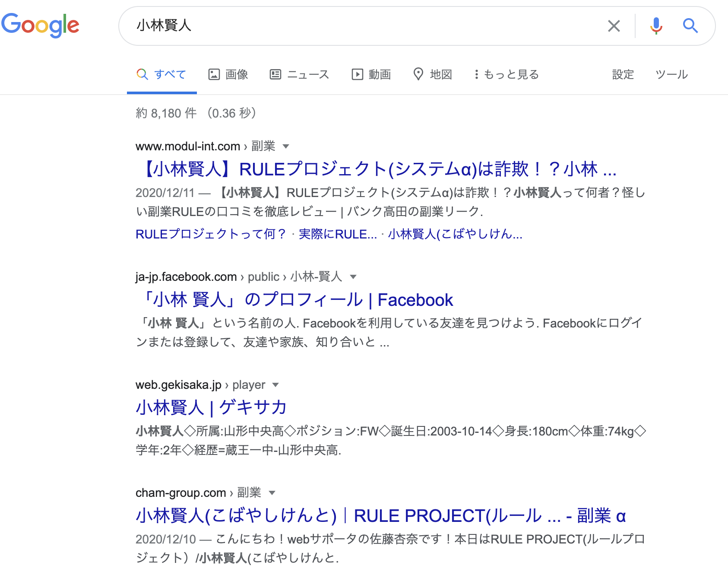This screenshot has height=572, width=728.
Task: Click the magnifier icon on すべて tab
Action: [142, 74]
